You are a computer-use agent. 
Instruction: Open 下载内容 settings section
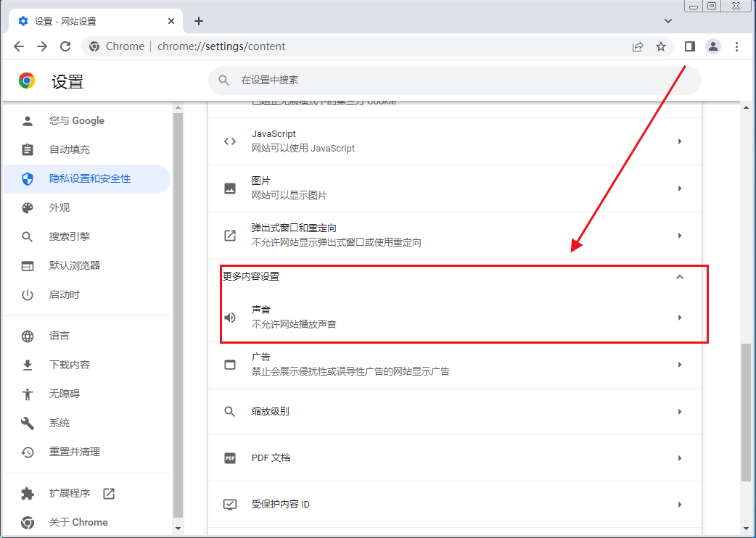tap(87, 365)
